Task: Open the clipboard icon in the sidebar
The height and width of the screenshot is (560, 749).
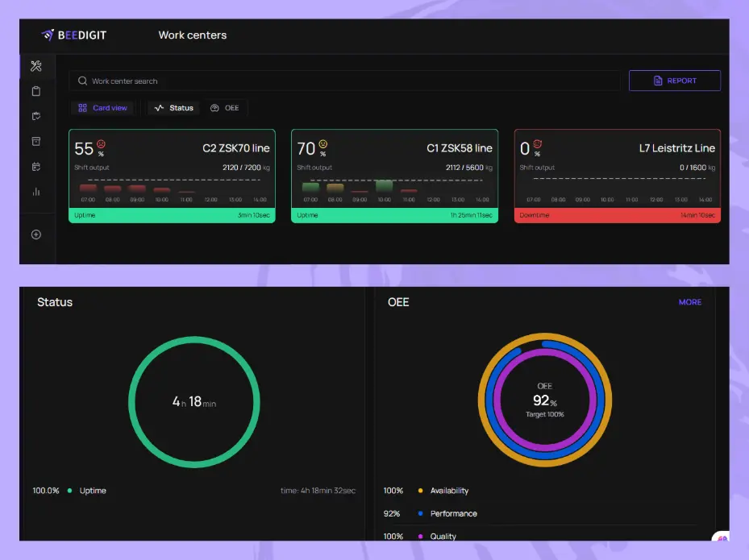Action: [x=36, y=91]
